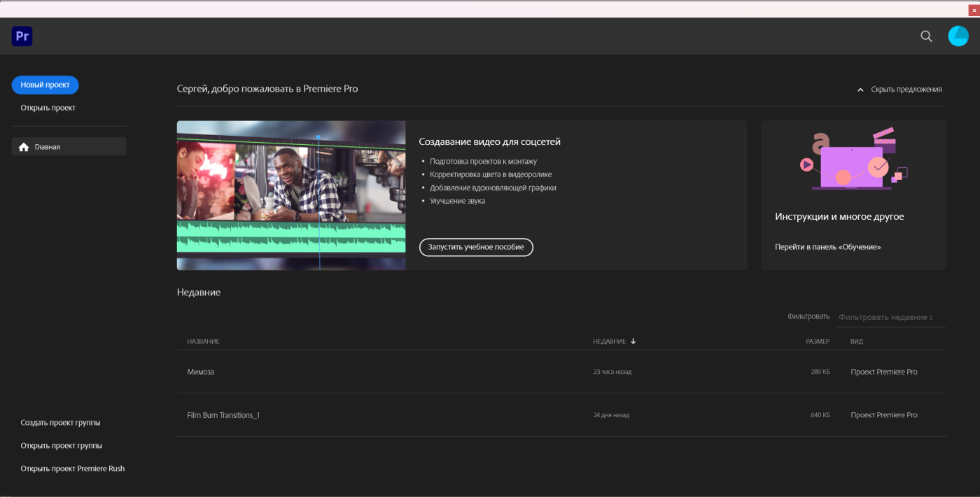Click the Новый проект button

coord(45,85)
